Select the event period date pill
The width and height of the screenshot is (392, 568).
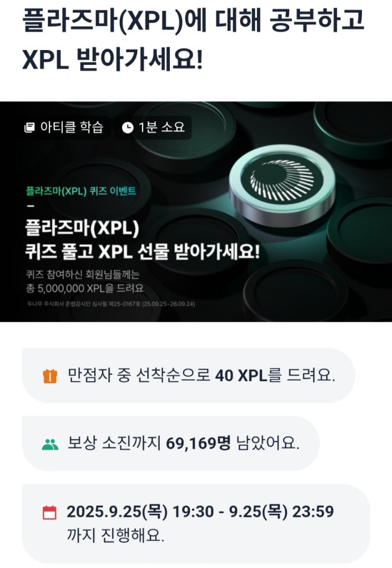click(x=196, y=524)
